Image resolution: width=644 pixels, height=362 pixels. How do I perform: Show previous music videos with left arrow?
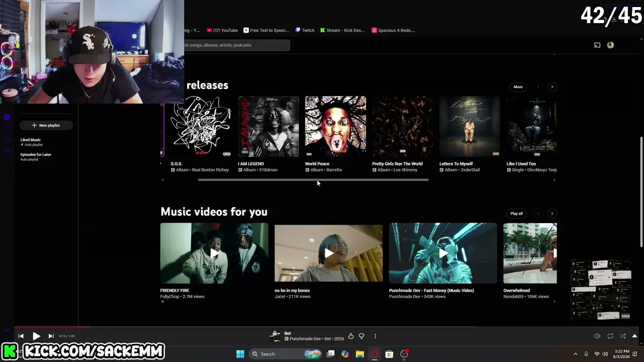point(538,214)
